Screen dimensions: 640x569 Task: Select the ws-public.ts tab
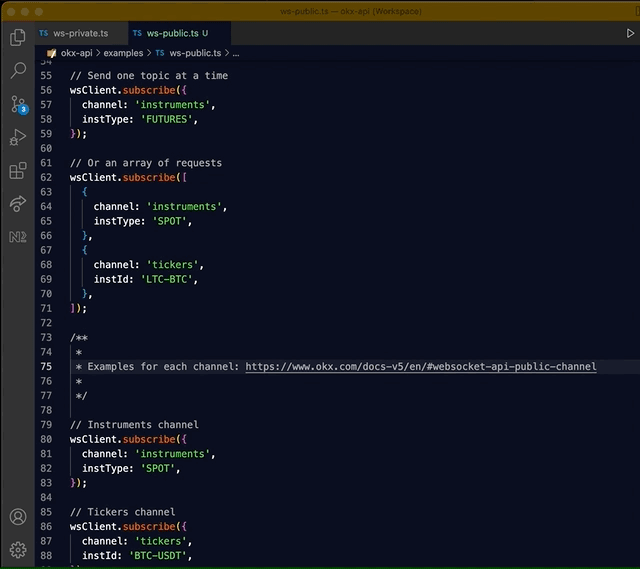pos(179,33)
